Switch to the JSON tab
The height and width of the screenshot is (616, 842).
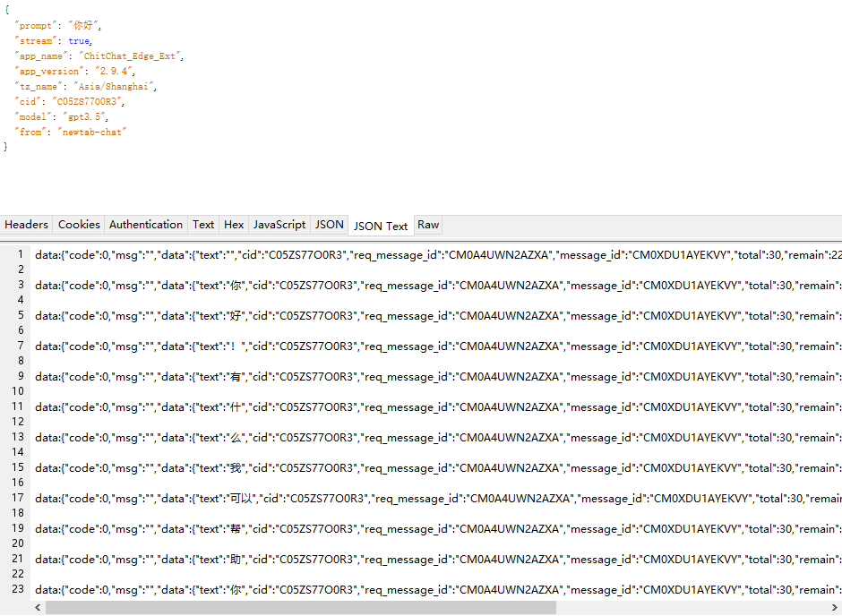330,225
